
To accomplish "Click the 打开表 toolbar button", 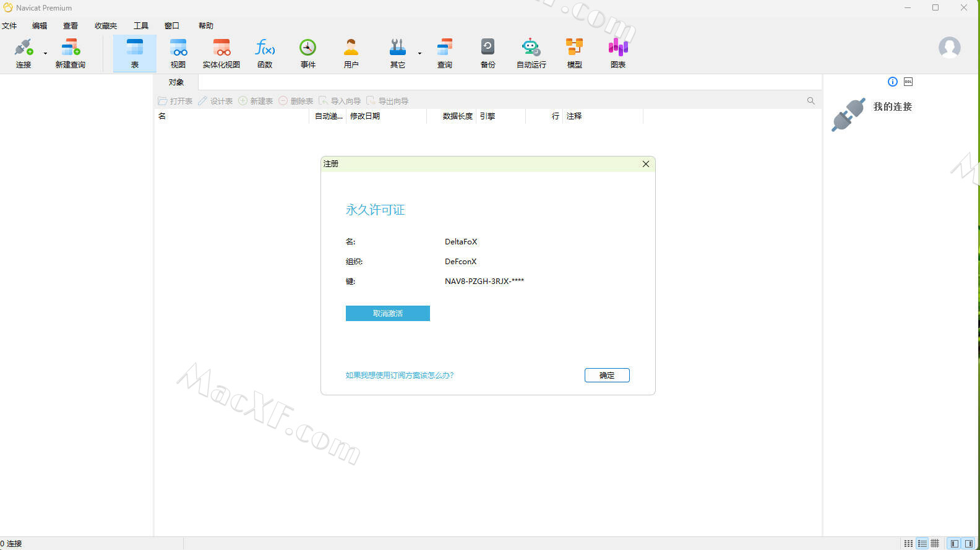I will point(175,101).
